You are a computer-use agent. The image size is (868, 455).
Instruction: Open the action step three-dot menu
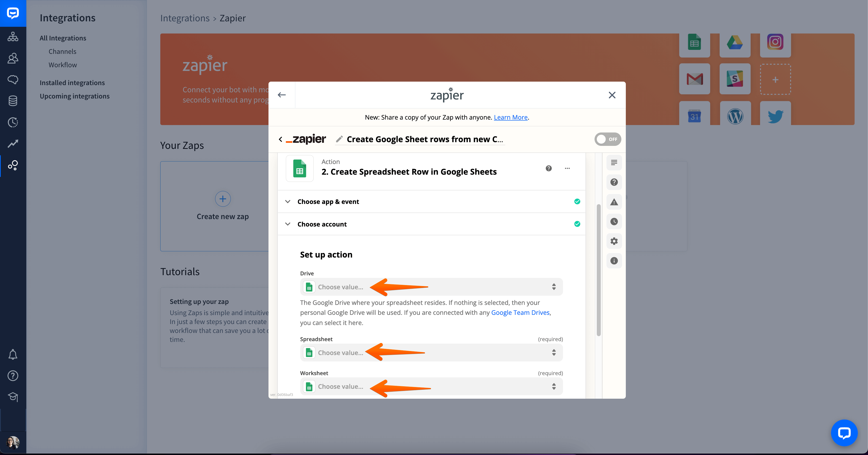pyautogui.click(x=567, y=168)
